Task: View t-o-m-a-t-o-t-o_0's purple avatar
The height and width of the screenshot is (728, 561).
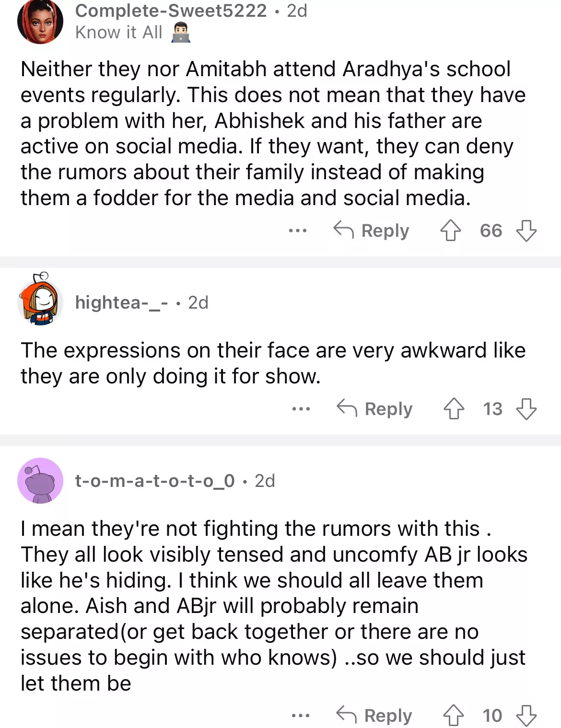Action: [x=40, y=480]
